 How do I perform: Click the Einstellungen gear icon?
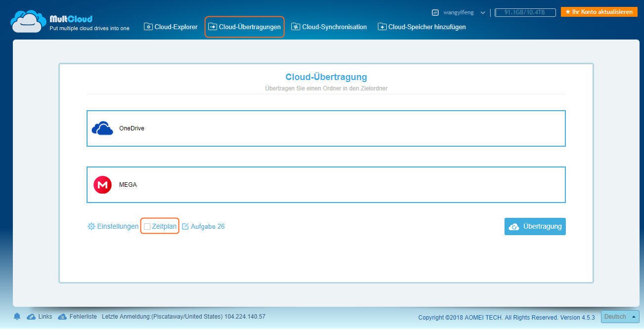[x=91, y=227]
